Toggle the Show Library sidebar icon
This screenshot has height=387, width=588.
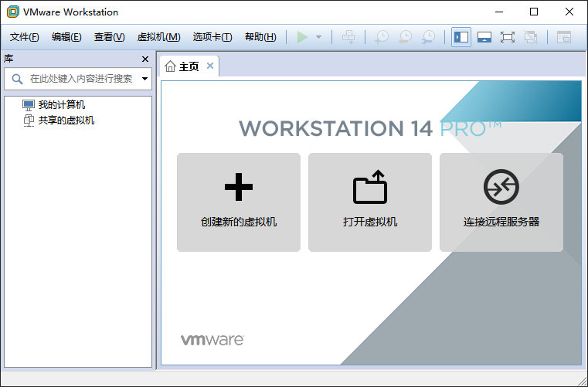coord(461,37)
